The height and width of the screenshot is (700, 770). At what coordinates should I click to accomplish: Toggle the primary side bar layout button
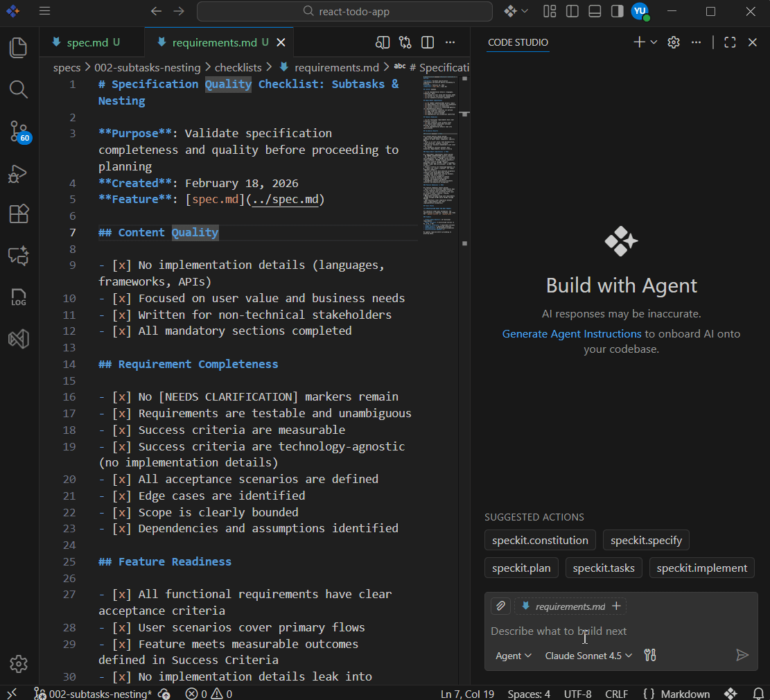[x=572, y=11]
